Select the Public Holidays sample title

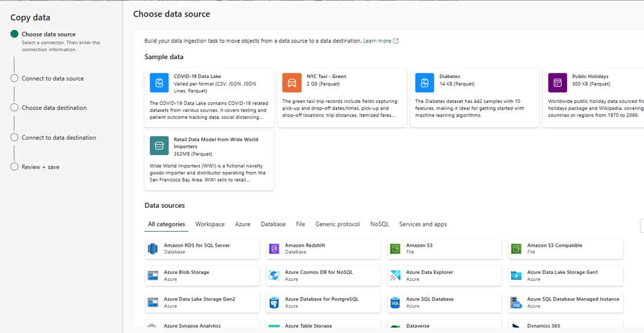(x=590, y=76)
